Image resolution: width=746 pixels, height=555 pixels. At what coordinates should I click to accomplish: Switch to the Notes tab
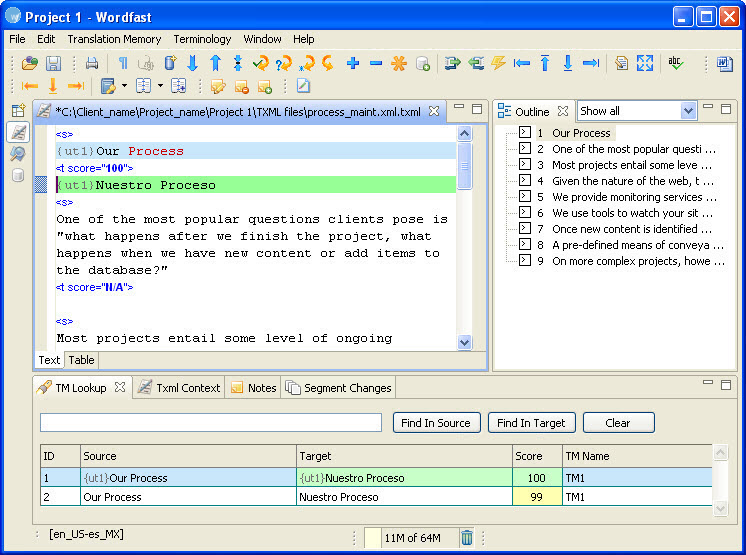253,388
